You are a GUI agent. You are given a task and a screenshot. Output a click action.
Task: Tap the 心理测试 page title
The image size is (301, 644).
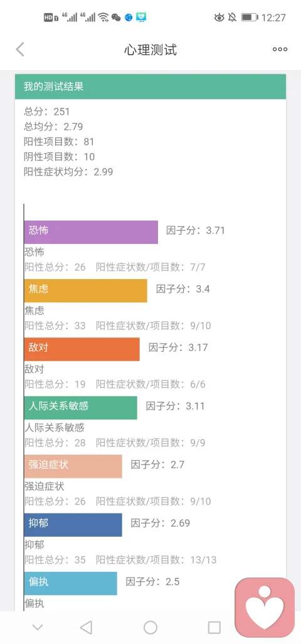(150, 50)
